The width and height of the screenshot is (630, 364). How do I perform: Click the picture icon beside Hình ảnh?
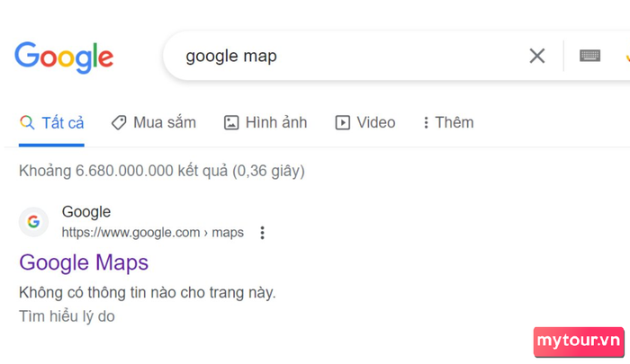231,122
